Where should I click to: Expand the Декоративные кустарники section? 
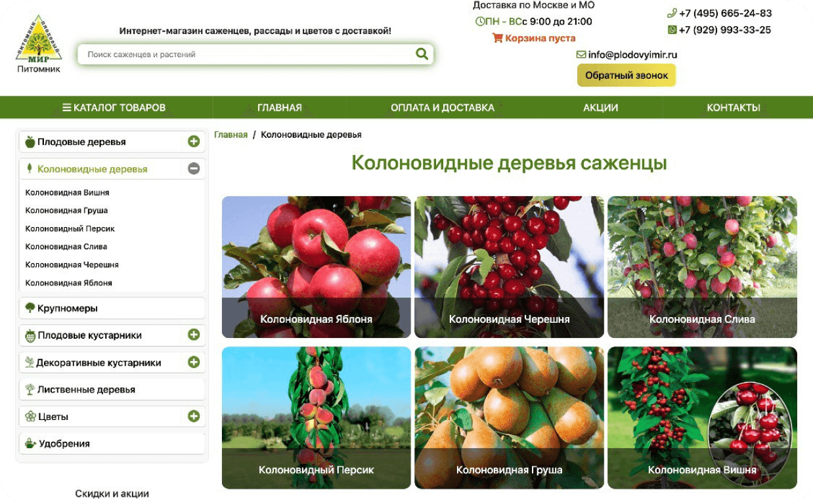(x=194, y=362)
